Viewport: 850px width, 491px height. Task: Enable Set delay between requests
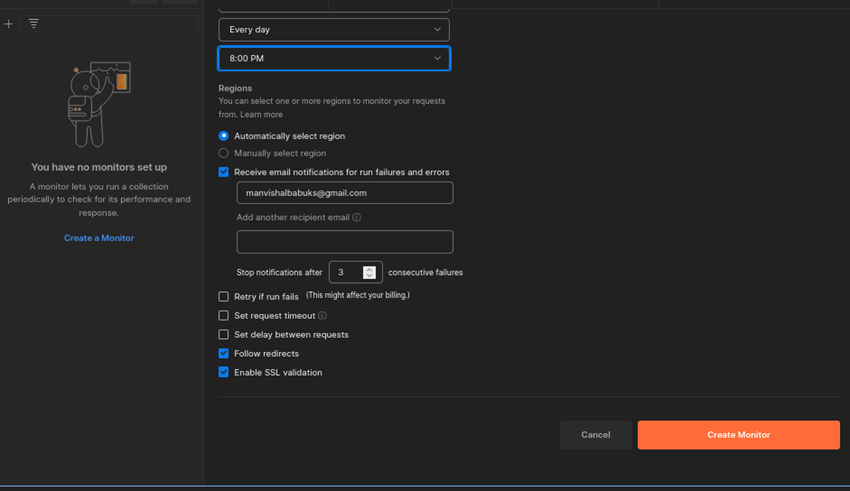tap(224, 335)
